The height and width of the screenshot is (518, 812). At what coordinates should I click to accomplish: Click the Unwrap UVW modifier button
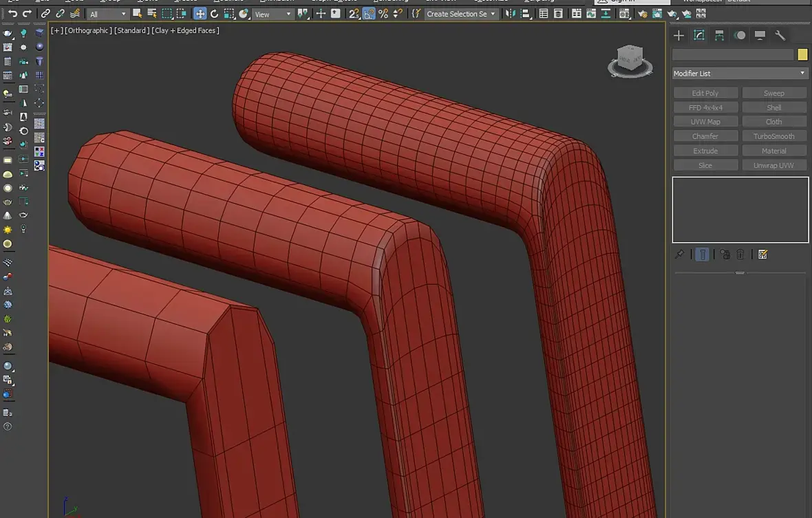point(774,165)
